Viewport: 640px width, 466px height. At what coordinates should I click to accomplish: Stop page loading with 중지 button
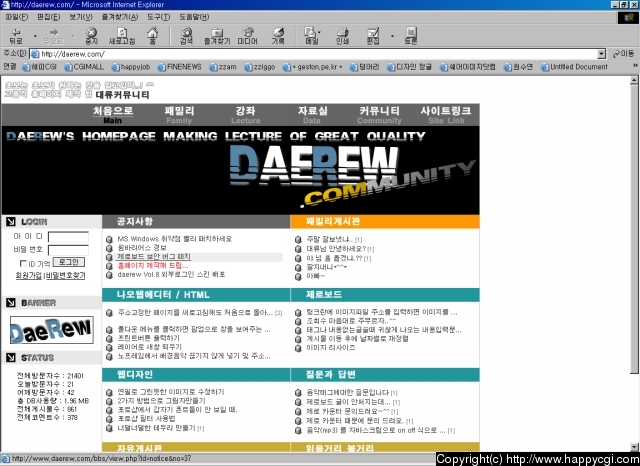click(x=91, y=36)
